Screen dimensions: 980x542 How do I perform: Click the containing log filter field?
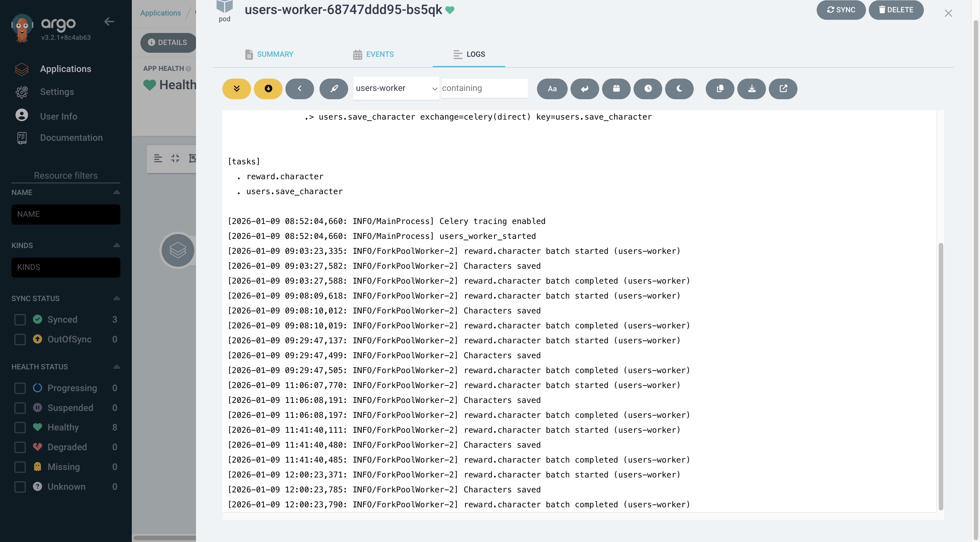[x=484, y=88]
